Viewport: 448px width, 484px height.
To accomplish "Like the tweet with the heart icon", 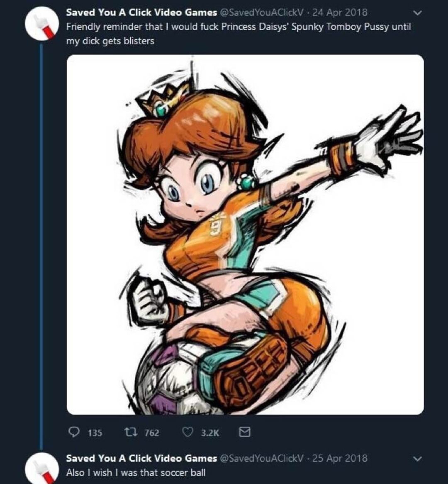I will click(188, 433).
